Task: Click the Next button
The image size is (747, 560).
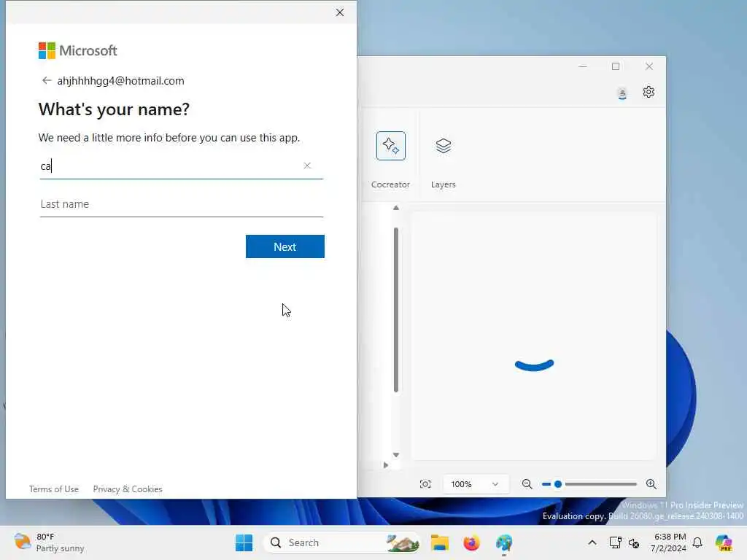Action: (x=285, y=246)
